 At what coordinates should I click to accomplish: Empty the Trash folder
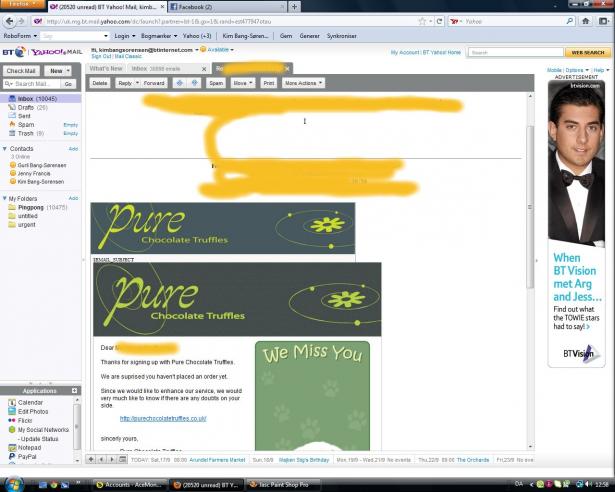click(71, 133)
